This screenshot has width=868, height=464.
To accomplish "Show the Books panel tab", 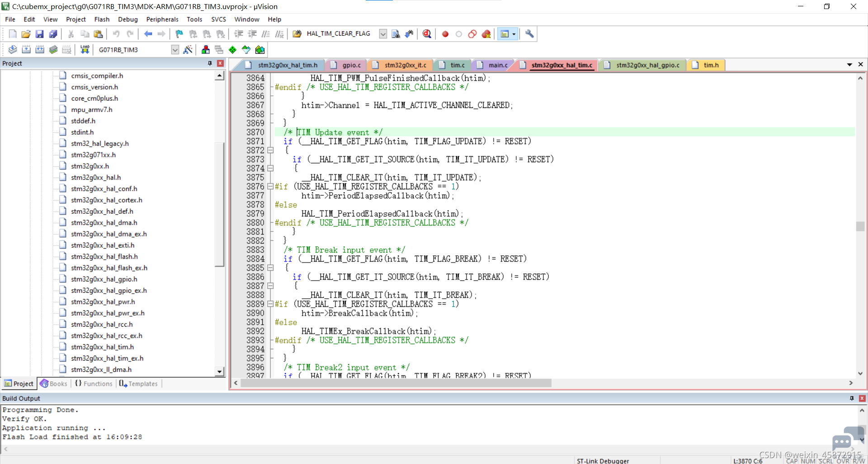I will coord(54,384).
